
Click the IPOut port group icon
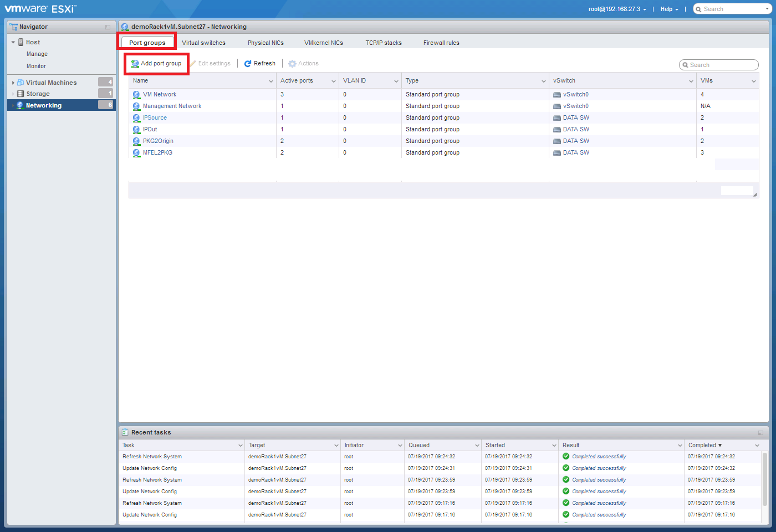(x=136, y=130)
